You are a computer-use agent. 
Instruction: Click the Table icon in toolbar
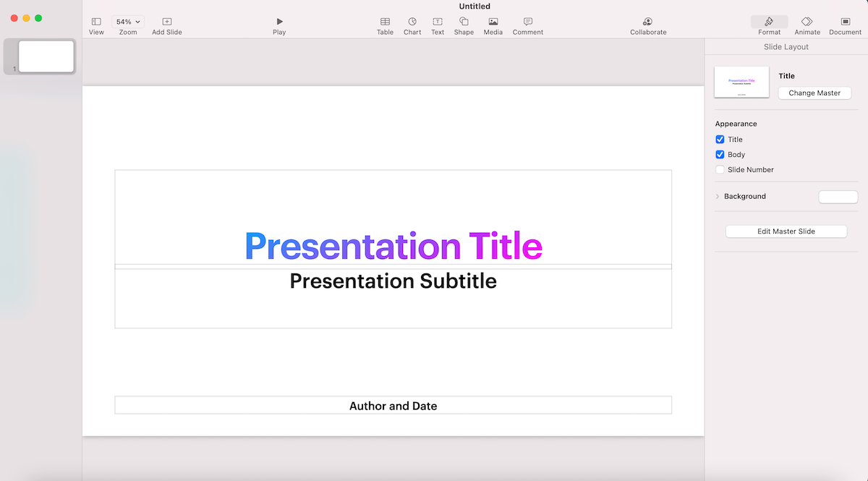[385, 22]
